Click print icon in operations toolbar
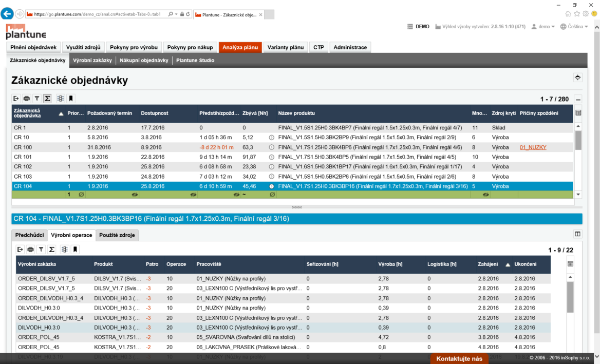 (31, 250)
